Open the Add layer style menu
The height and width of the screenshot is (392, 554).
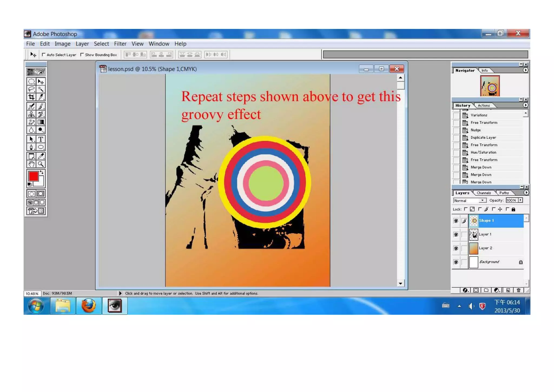[x=466, y=290]
